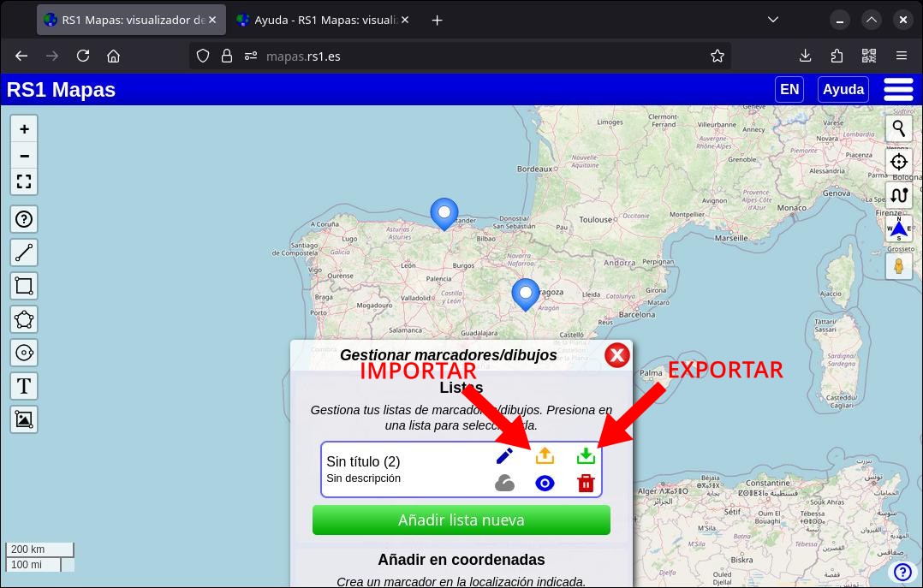This screenshot has height=588, width=923.
Task: Open tracking protection shield panel
Action: click(202, 56)
